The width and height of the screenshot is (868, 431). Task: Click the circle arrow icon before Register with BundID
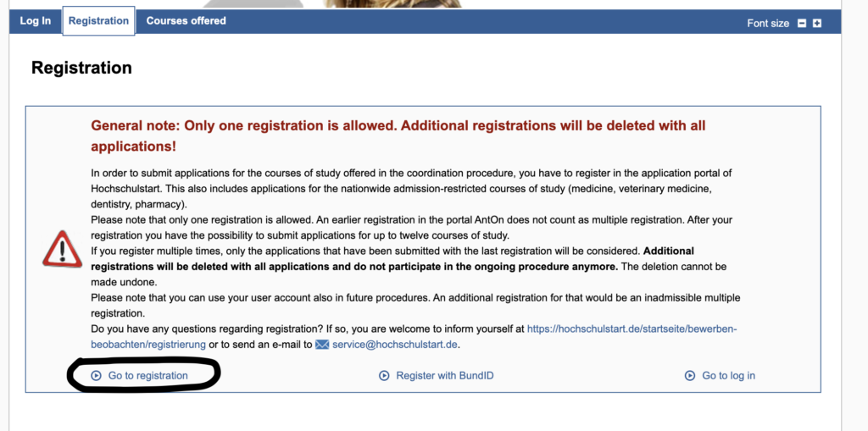[384, 375]
